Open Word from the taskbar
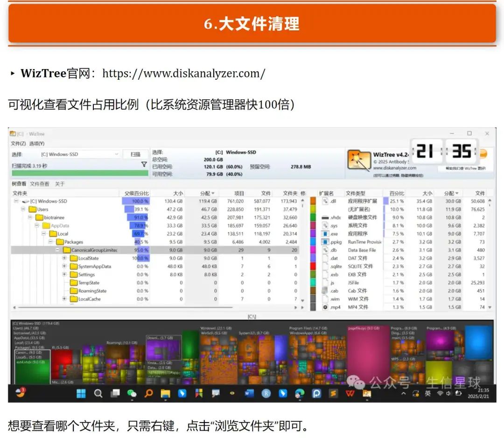Image resolution: width=504 pixels, height=438 pixels. 249,393
